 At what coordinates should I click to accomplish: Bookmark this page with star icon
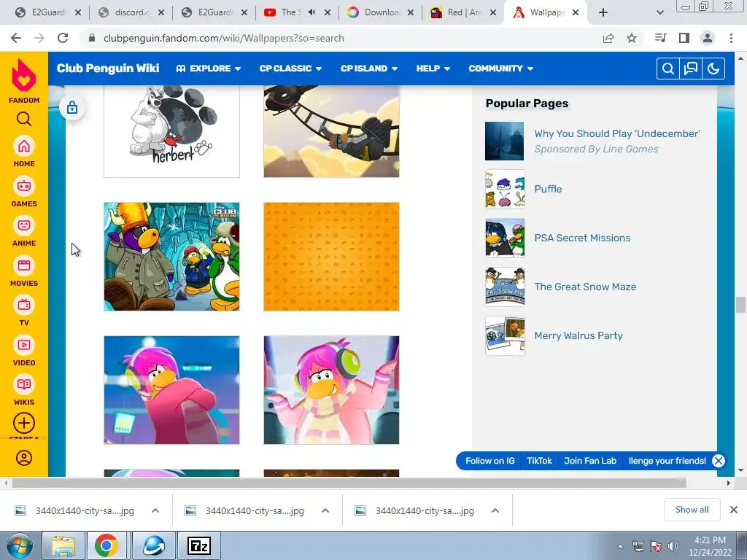(x=632, y=38)
